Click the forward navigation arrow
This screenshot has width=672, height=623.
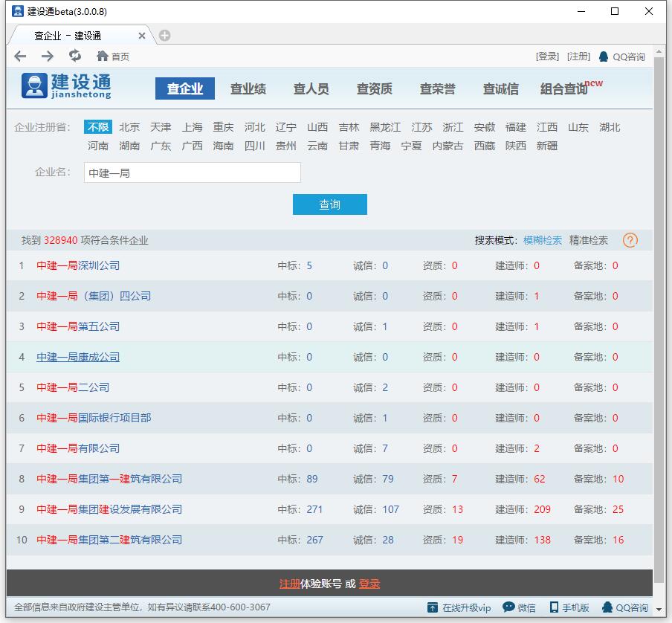(46, 54)
